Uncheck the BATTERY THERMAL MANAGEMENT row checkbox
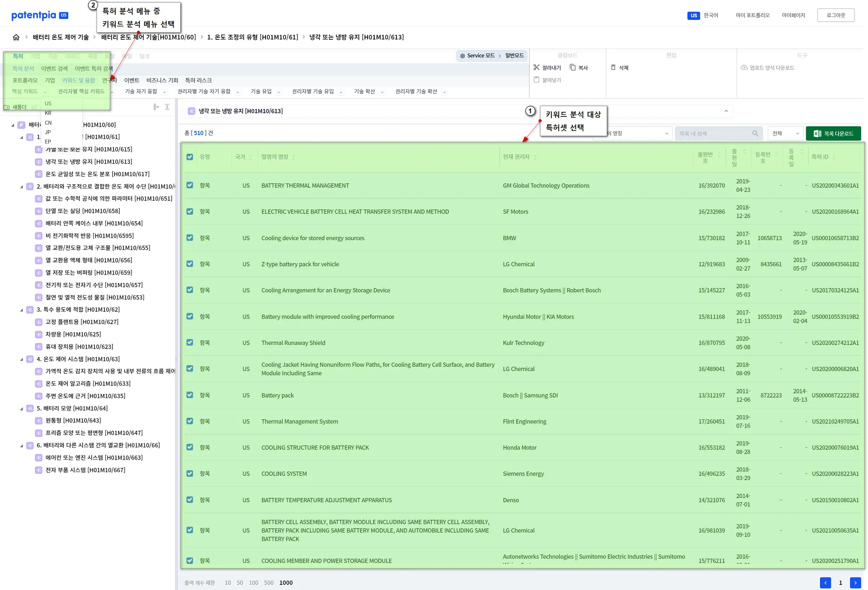Screen dimensions: 868x590 pyautogui.click(x=190, y=185)
